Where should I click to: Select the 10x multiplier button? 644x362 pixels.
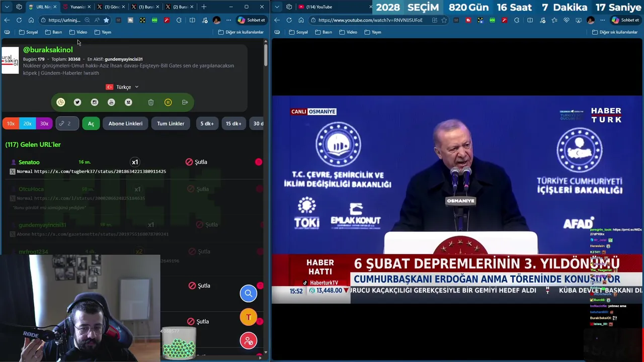point(11,123)
